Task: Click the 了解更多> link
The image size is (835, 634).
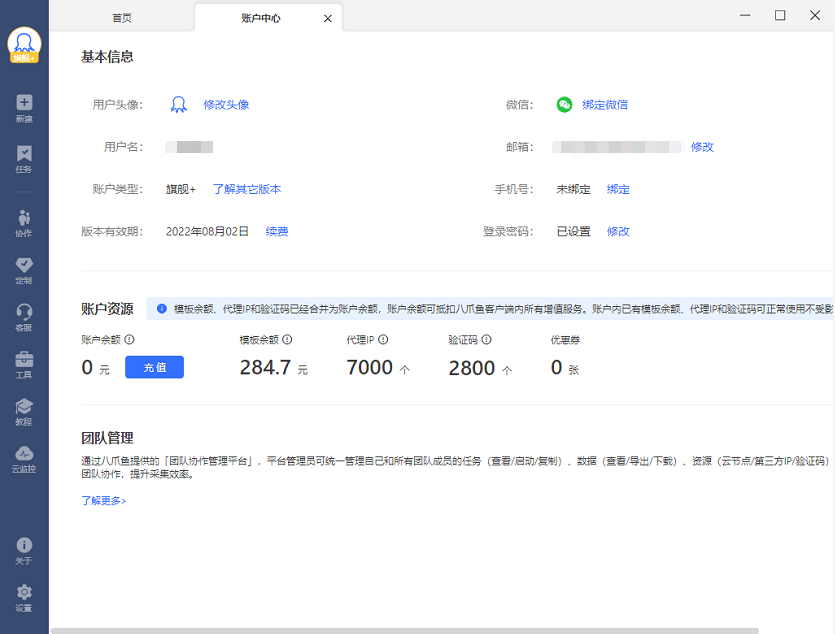Action: click(x=103, y=501)
